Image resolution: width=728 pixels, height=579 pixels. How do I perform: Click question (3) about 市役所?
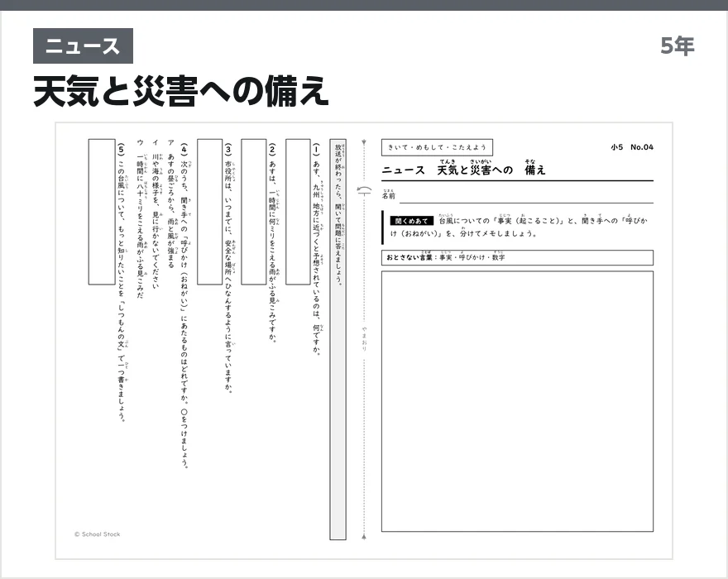pyautogui.click(x=228, y=268)
